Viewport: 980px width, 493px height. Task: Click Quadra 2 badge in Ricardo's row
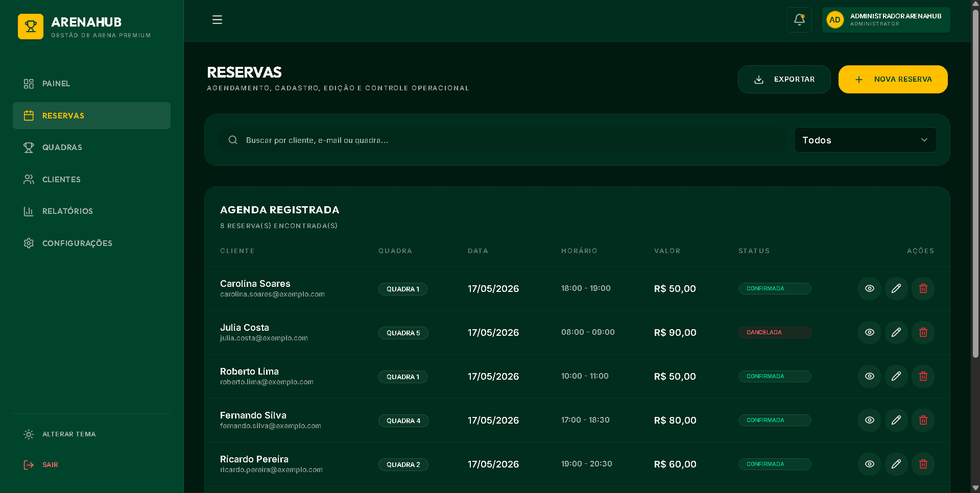(403, 464)
